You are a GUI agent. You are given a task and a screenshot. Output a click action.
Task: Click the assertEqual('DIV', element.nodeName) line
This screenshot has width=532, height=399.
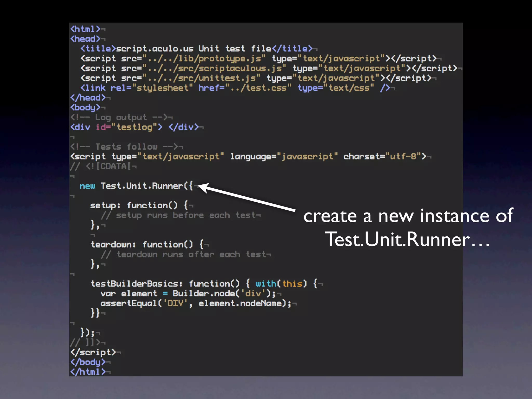(196, 303)
